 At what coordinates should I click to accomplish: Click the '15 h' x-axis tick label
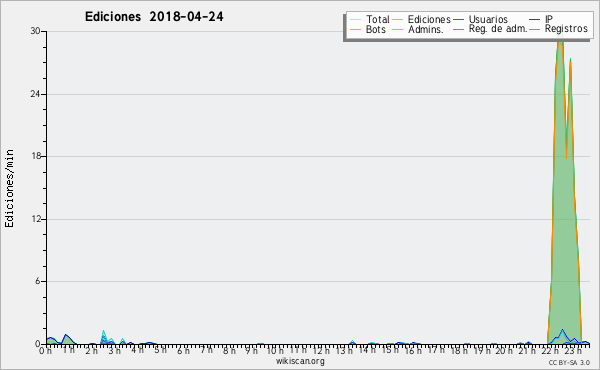coord(390,350)
